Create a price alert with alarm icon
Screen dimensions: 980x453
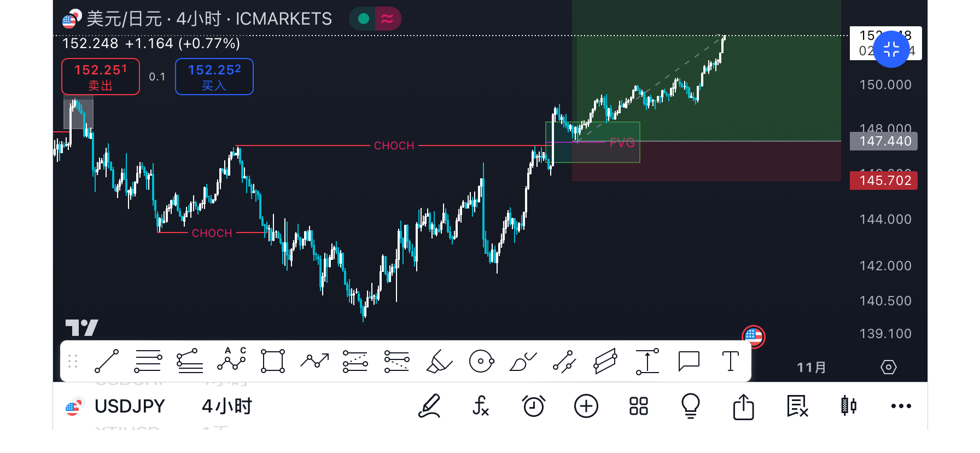[x=533, y=406]
